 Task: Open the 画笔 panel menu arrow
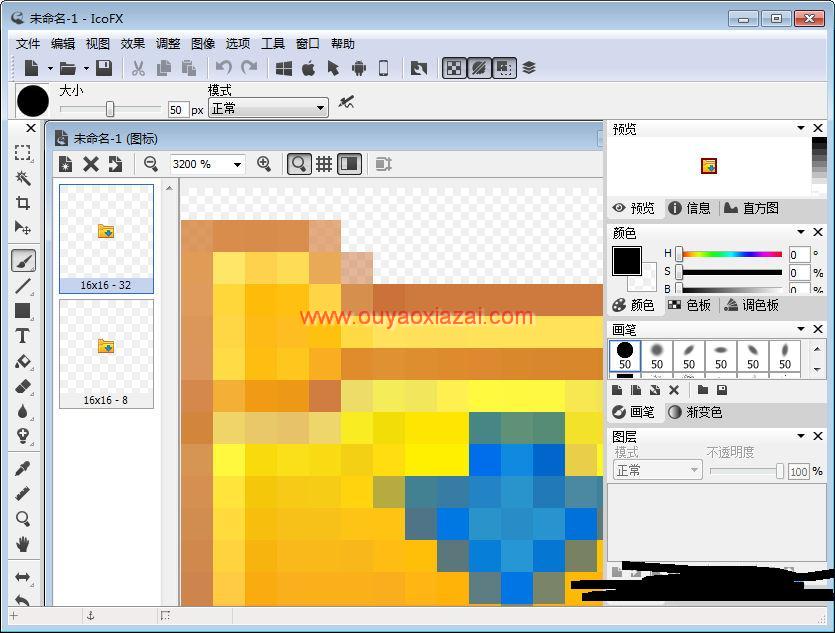(800, 329)
